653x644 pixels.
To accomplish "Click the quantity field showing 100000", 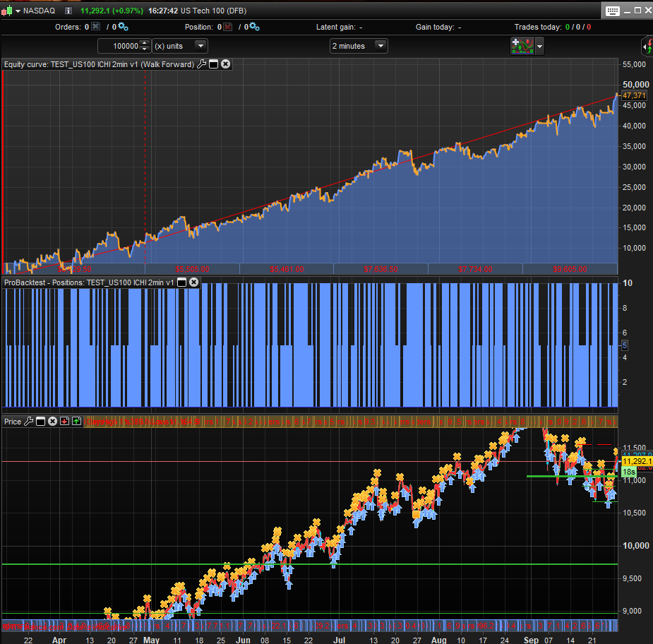I will [120, 46].
